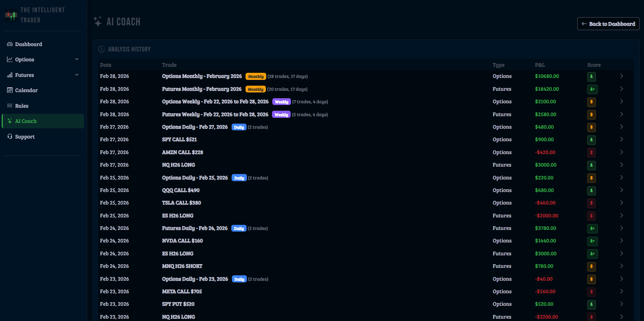Click the Back to Dashboard button
This screenshot has width=644, height=321.
(608, 24)
